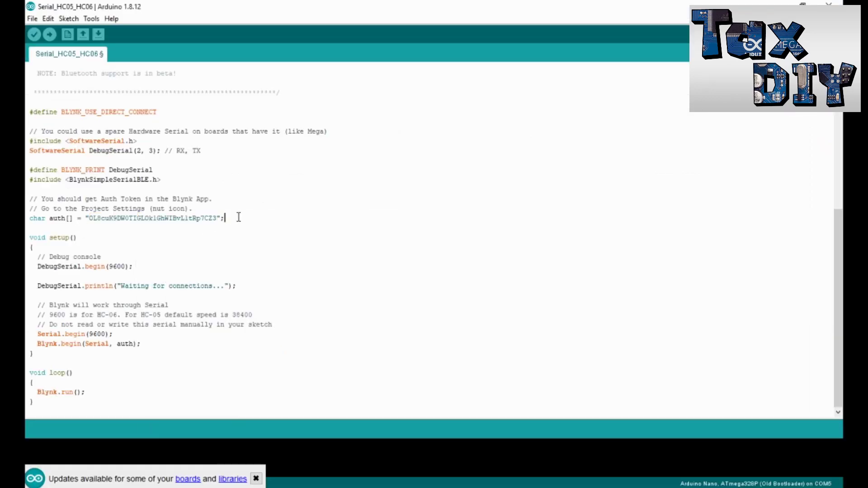Save the sketch with the Save icon
The height and width of the screenshot is (488, 868).
click(x=99, y=34)
